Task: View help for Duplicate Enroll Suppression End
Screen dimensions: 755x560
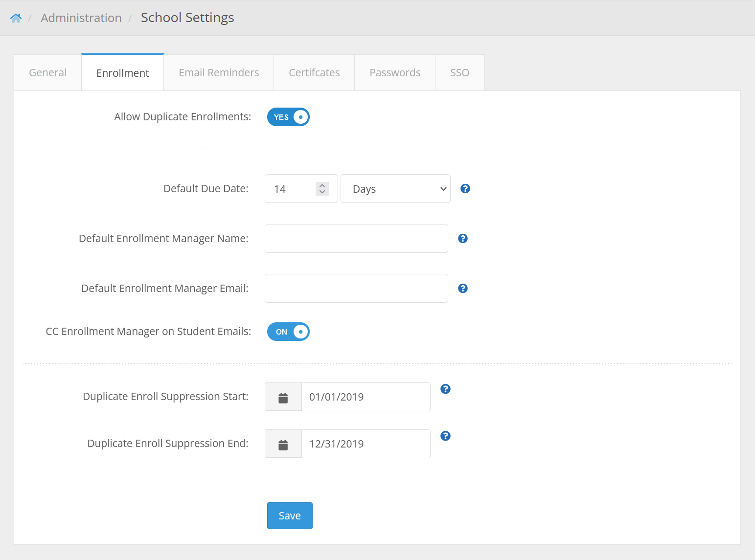Action: 445,436
